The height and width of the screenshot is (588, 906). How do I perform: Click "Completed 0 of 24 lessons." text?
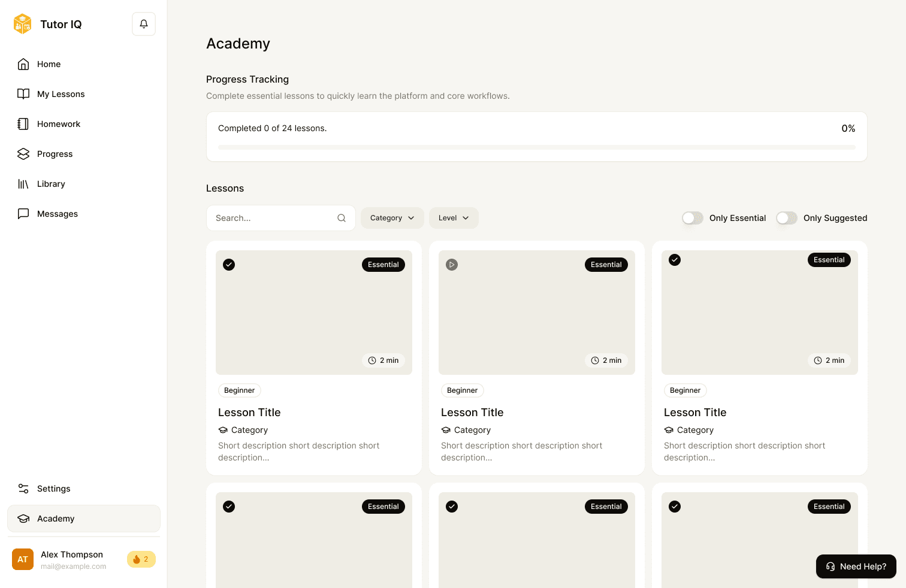273,128
